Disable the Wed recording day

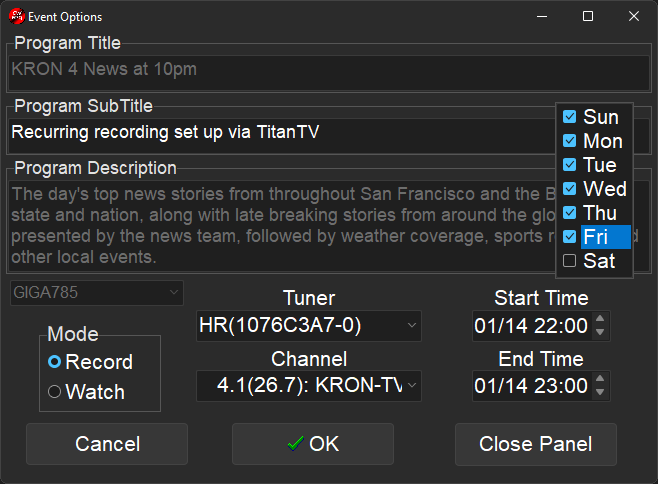coord(570,189)
